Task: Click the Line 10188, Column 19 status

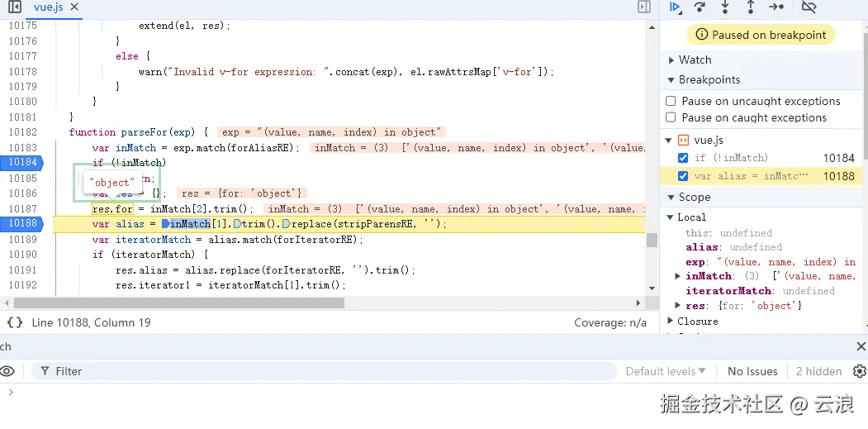Action: pyautogui.click(x=92, y=322)
